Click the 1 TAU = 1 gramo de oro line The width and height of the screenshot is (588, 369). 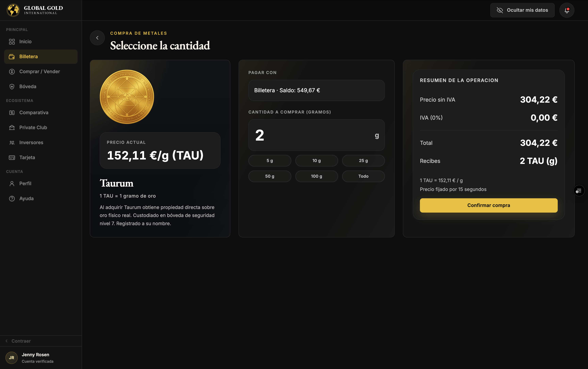(x=128, y=196)
